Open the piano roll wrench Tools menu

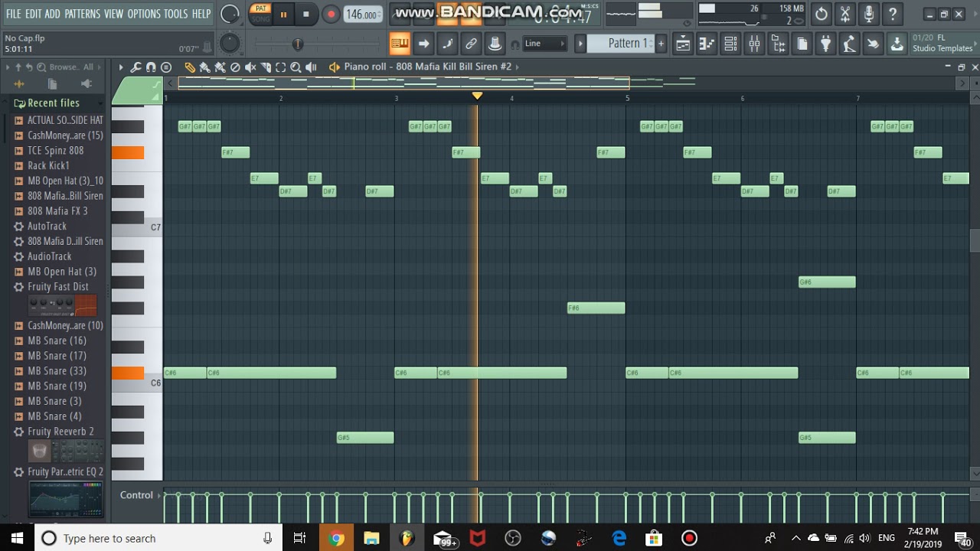(136, 67)
